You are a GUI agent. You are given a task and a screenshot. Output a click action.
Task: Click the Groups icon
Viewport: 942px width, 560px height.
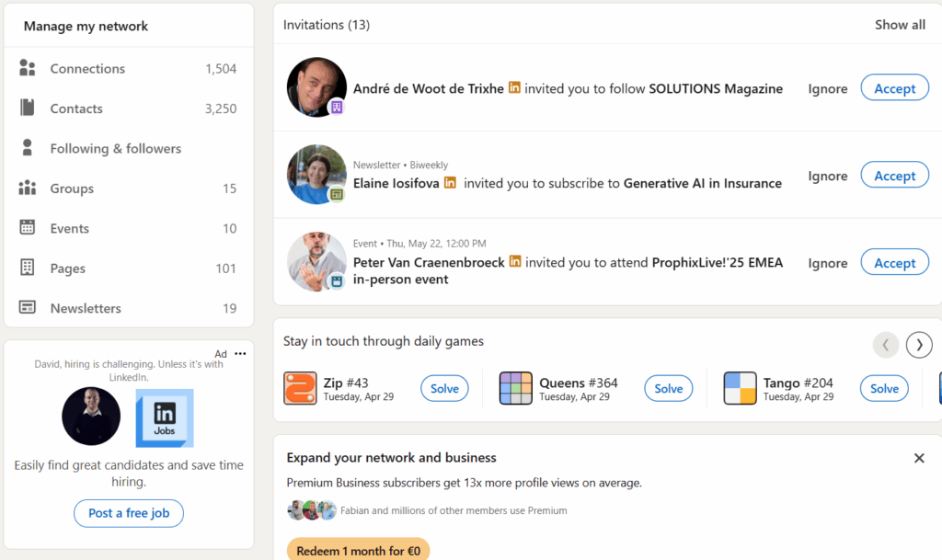(27, 188)
